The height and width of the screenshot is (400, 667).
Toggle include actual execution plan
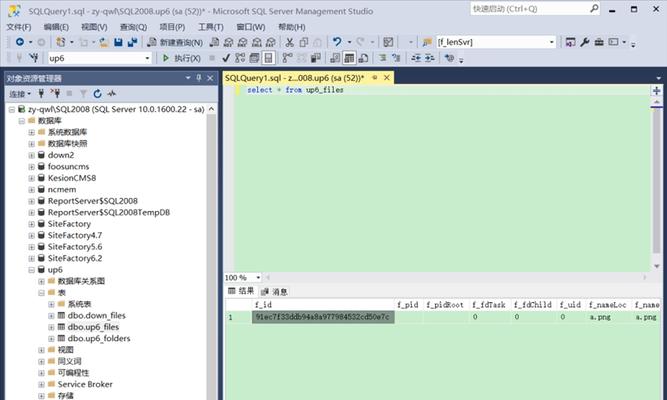[x=288, y=58]
